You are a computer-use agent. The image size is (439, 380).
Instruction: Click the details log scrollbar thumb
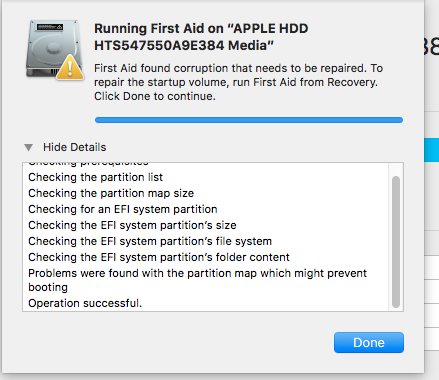[x=396, y=242]
